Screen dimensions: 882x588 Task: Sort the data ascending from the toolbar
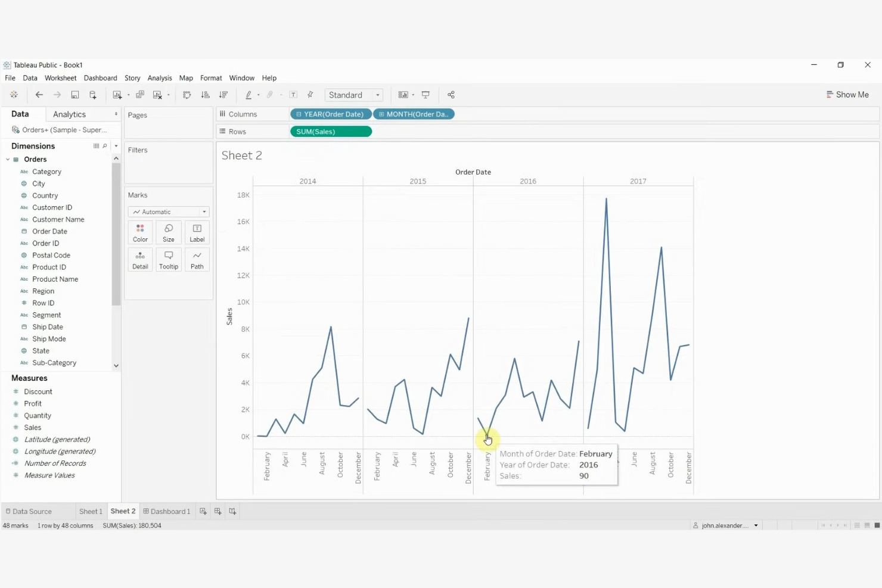pos(205,95)
